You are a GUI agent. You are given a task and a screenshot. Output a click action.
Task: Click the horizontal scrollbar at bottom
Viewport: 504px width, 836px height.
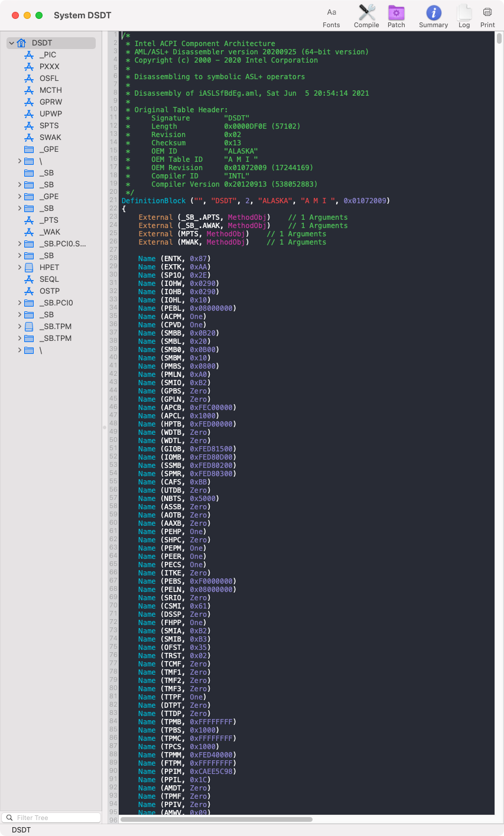click(216, 819)
